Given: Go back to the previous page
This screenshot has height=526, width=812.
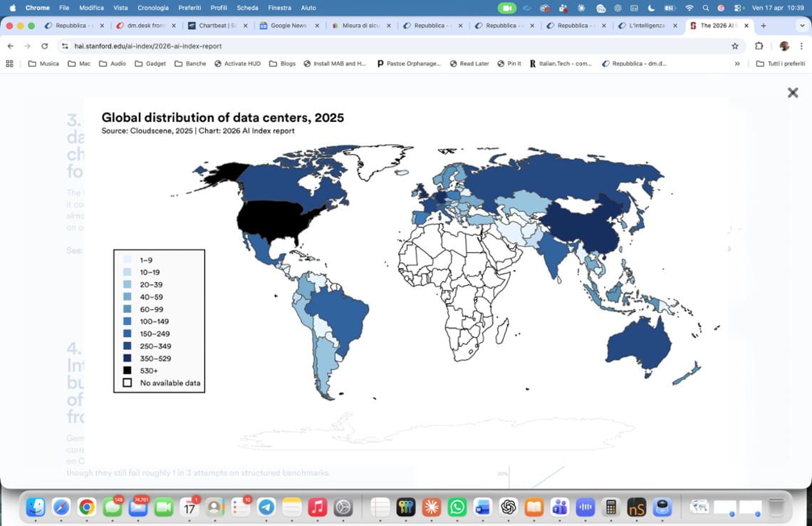Looking at the screenshot, I should coord(11,46).
